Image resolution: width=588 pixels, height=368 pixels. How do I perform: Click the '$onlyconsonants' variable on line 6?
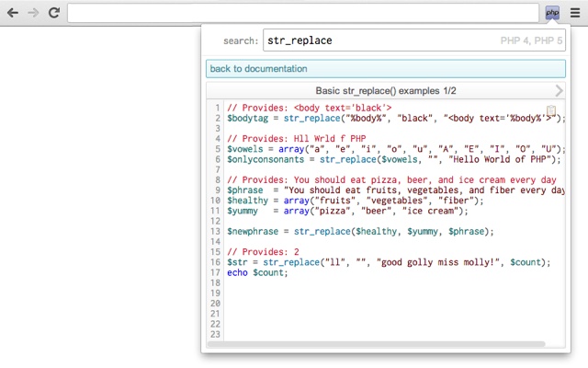(x=266, y=159)
